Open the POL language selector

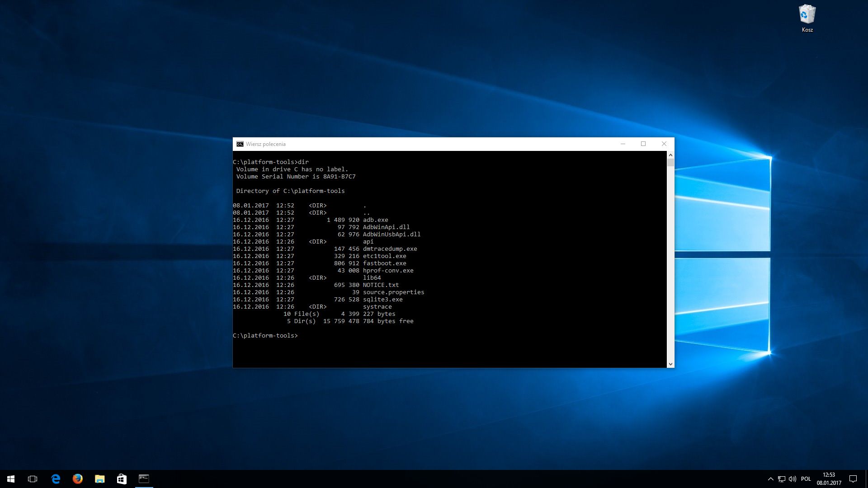pos(806,479)
